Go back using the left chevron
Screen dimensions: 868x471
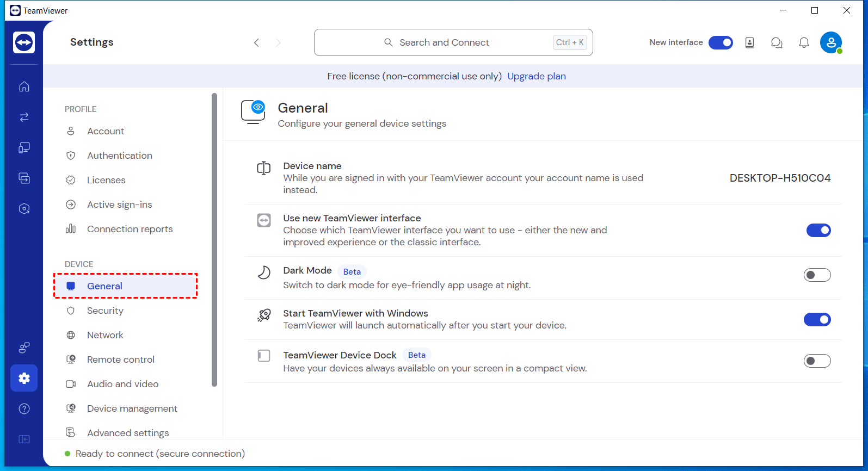click(x=256, y=42)
